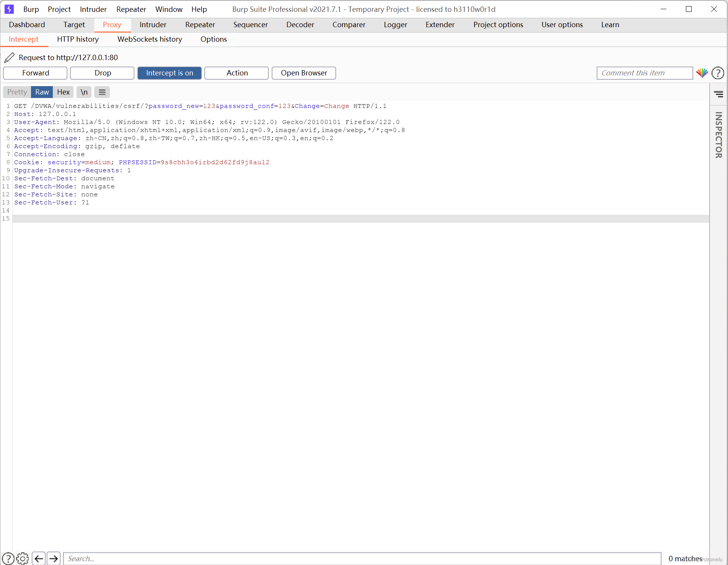Toggle the Intercept is on button

click(x=170, y=73)
